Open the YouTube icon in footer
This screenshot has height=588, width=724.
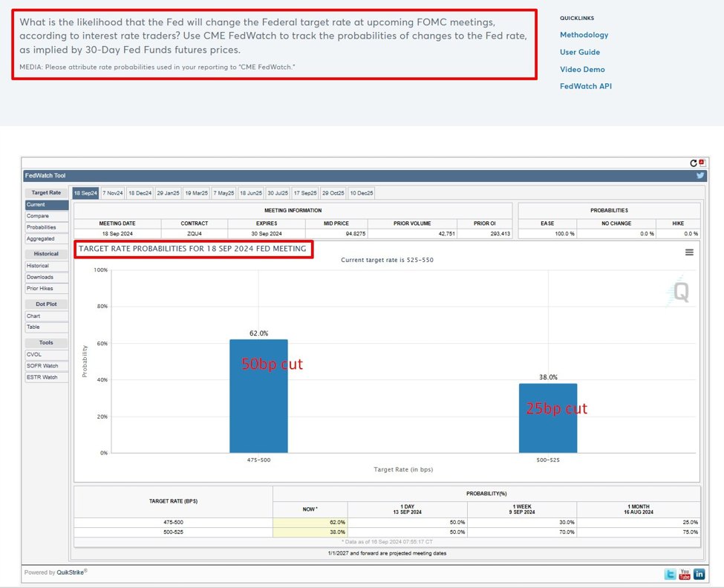(x=685, y=575)
